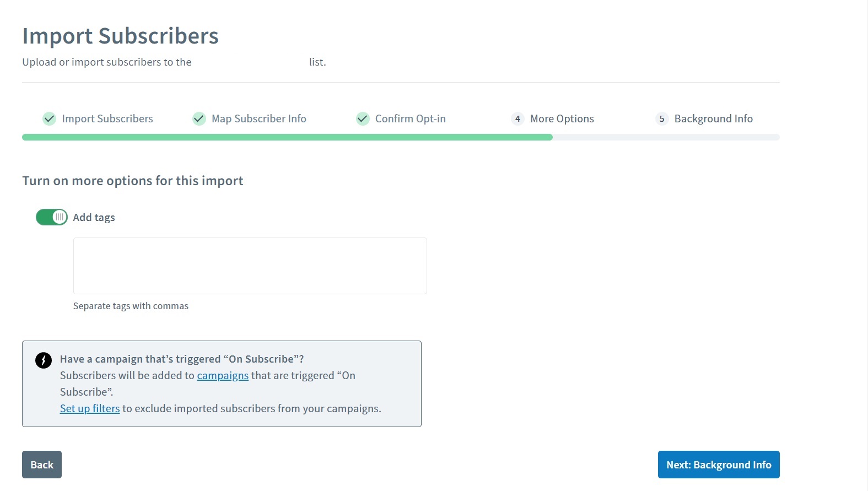Click the Add tags label text
This screenshot has width=868, height=491.
point(94,218)
